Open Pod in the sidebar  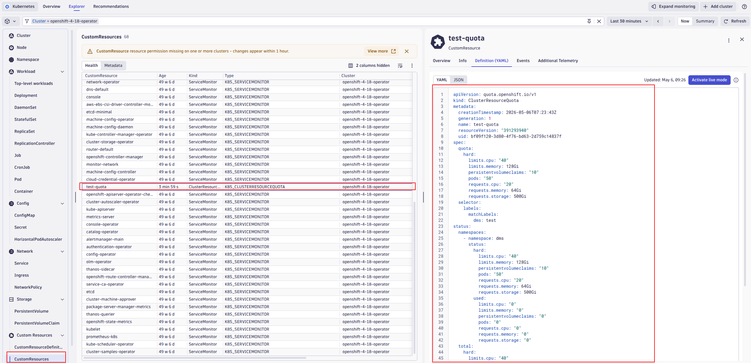tap(18, 180)
